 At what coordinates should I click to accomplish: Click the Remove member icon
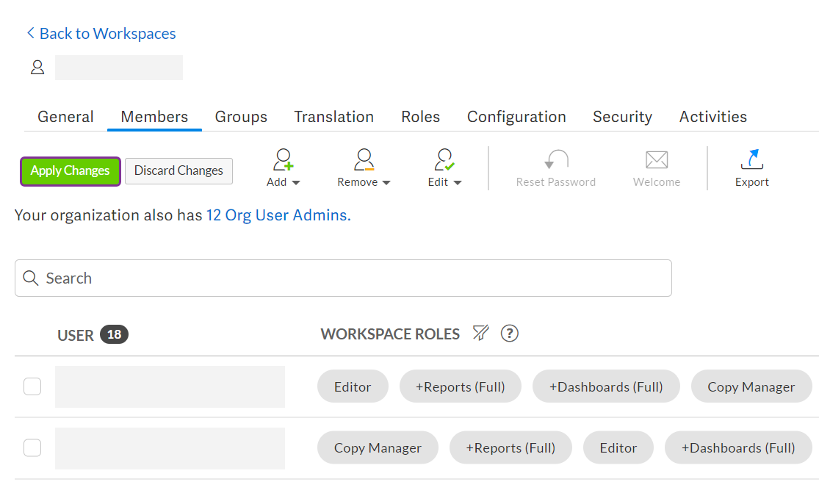(363, 160)
